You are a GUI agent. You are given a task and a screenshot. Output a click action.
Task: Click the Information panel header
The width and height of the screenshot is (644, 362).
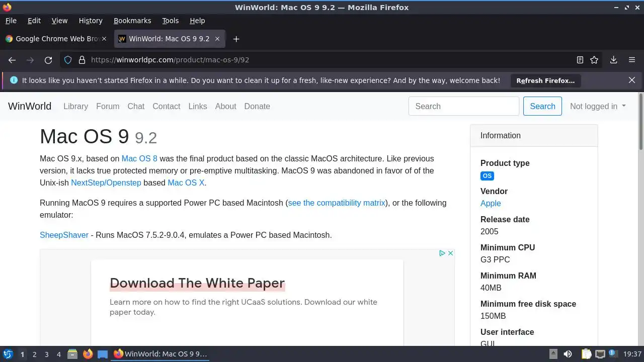(x=534, y=135)
